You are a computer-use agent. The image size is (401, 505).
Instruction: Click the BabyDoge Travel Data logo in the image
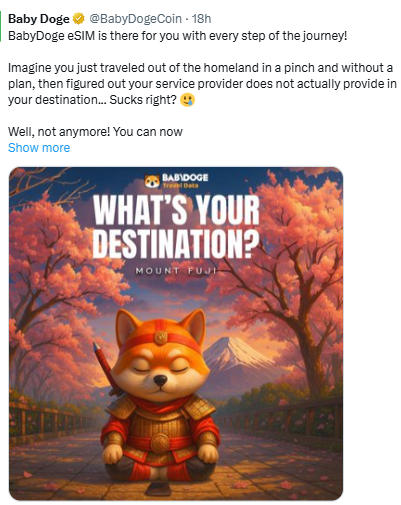[x=176, y=180]
